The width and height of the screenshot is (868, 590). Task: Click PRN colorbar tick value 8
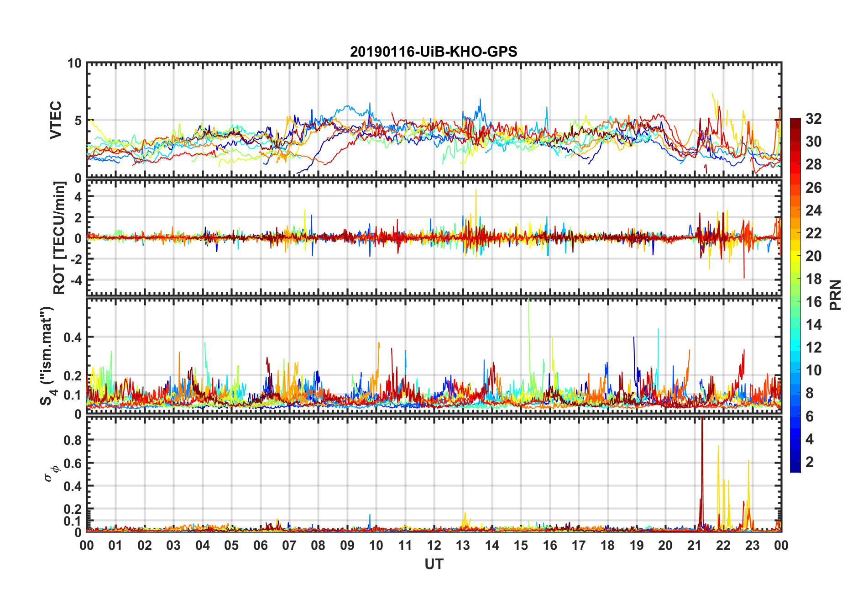pyautogui.click(x=810, y=393)
